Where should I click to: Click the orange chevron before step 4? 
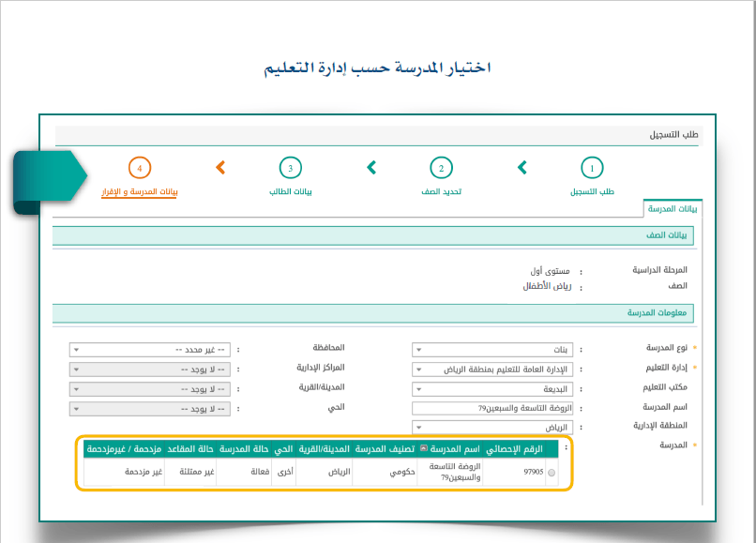[220, 167]
